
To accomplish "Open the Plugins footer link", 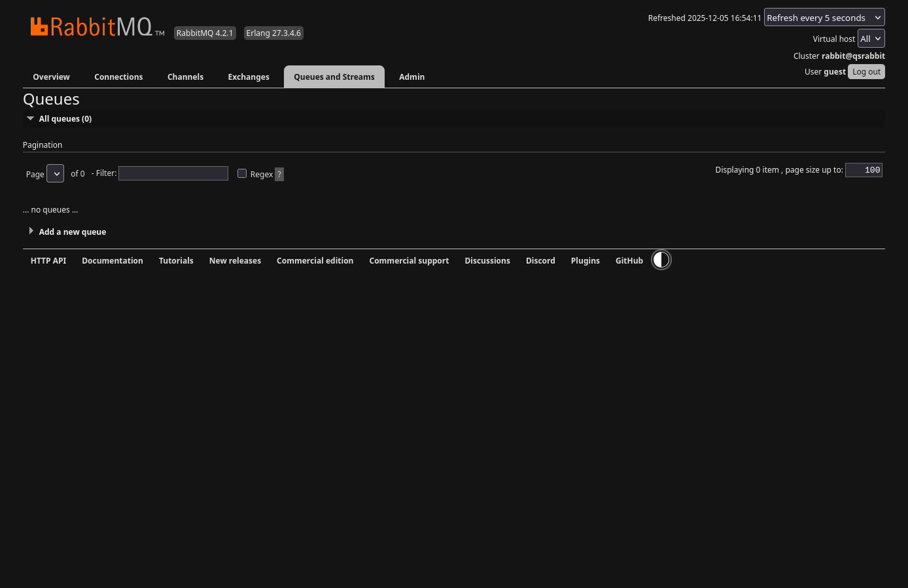I will click(x=585, y=261).
